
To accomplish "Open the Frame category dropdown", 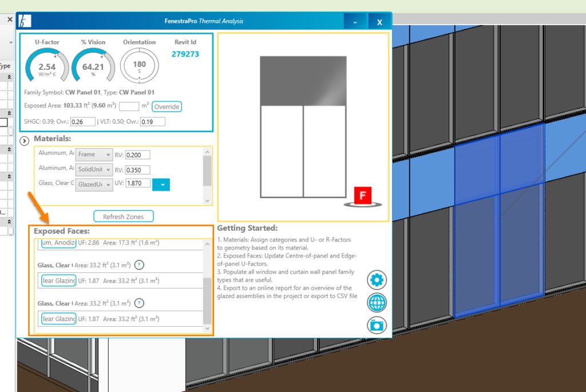I will (x=94, y=155).
